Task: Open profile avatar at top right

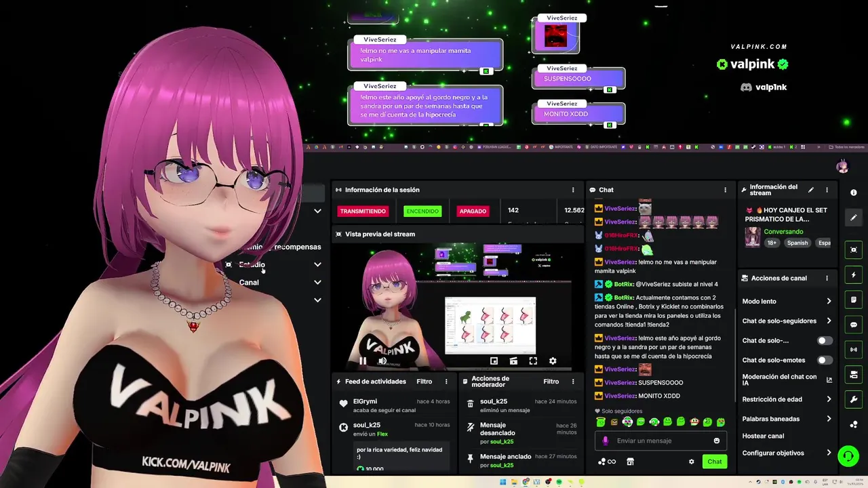Action: point(843,167)
